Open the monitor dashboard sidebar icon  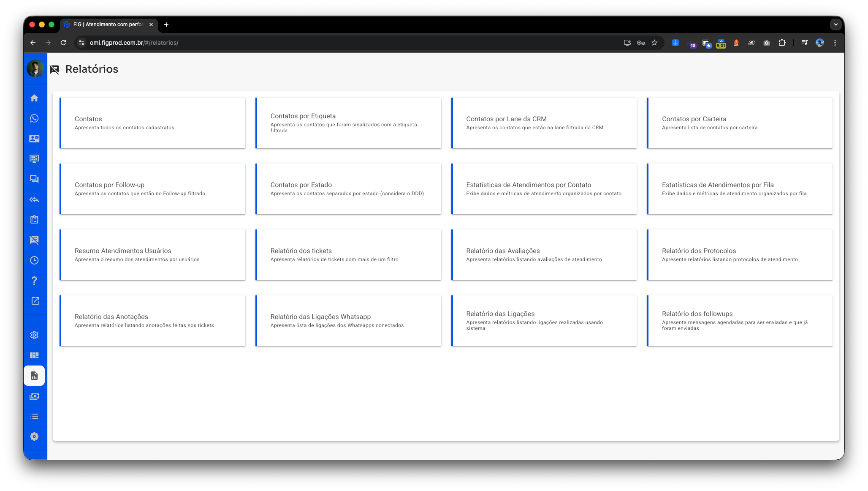tap(35, 159)
